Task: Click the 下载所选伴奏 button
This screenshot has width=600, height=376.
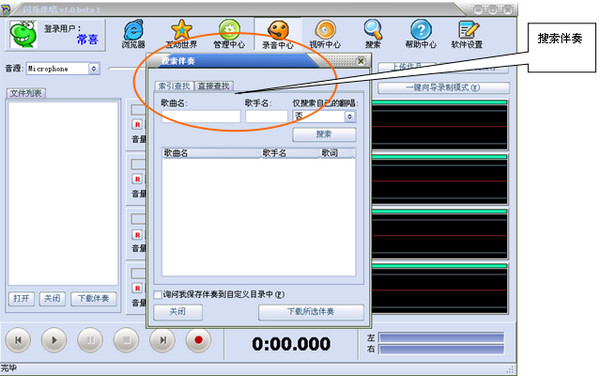Action: (311, 312)
